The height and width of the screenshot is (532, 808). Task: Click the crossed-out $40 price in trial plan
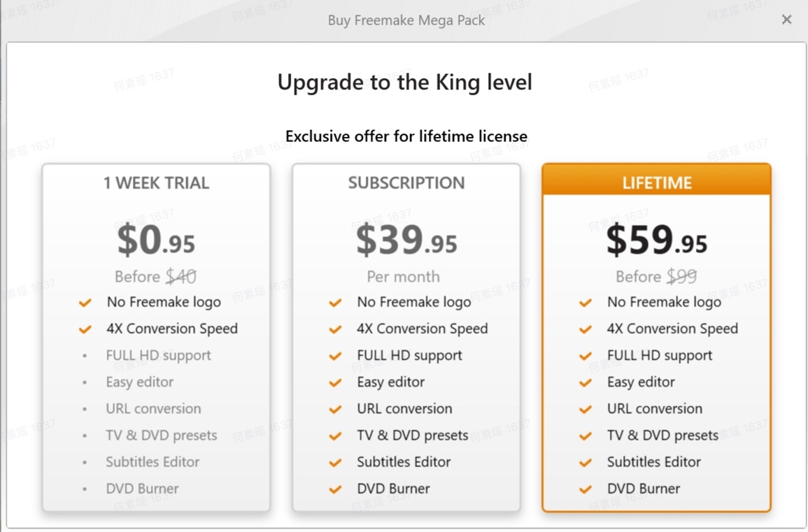point(181,277)
